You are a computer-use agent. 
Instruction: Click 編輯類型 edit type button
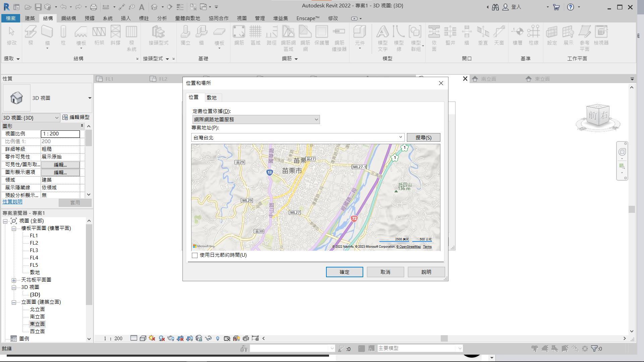76,117
